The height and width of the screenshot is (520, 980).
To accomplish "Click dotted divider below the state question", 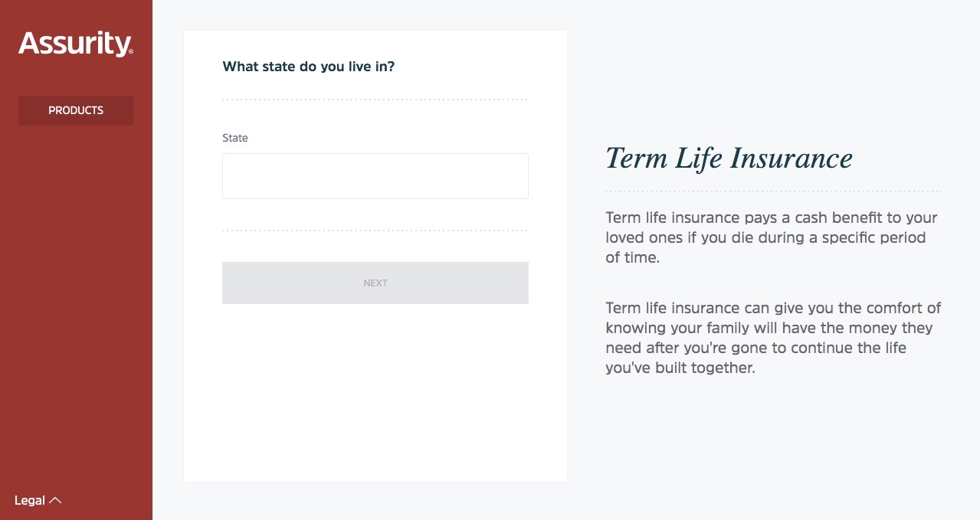I will [x=375, y=100].
